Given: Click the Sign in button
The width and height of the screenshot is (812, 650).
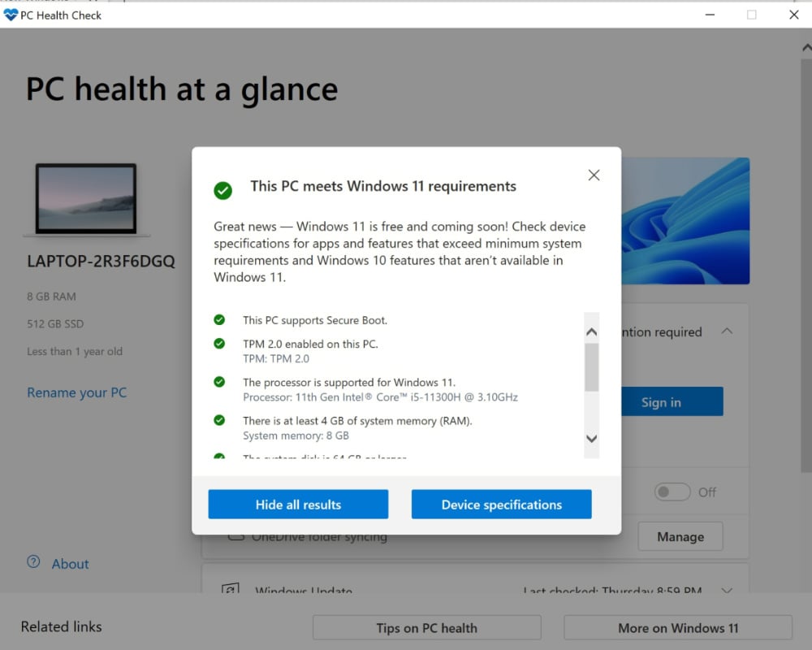Looking at the screenshot, I should click(672, 401).
